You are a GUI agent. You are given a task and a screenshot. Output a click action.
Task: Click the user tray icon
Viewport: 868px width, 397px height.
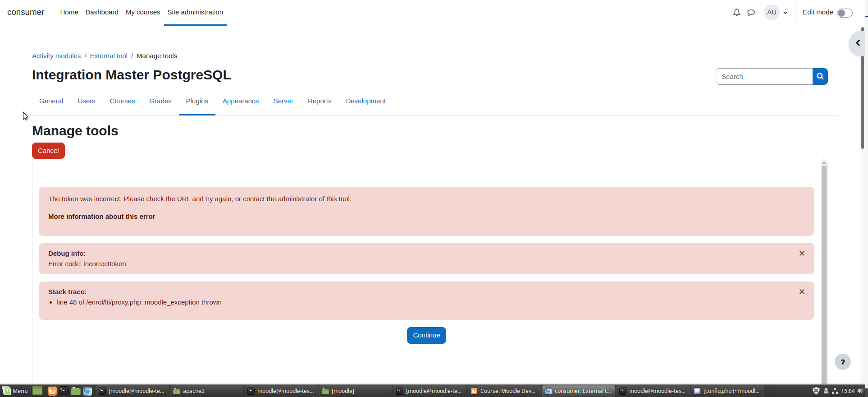coord(826,391)
